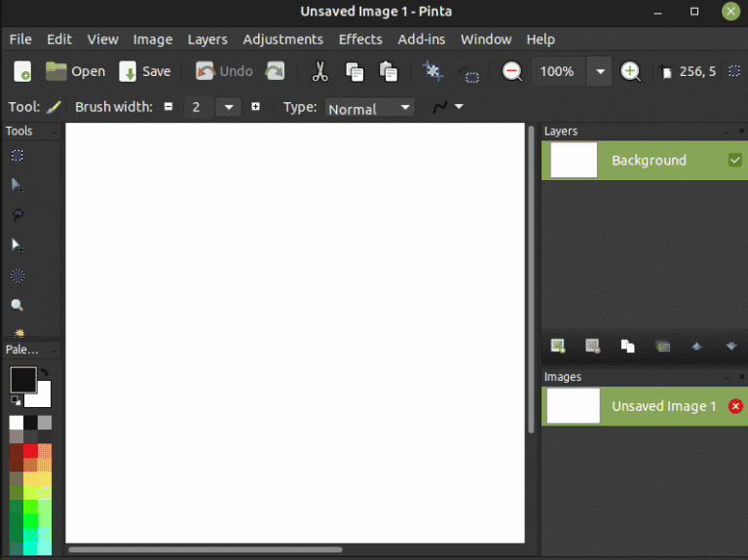This screenshot has width=748, height=560.
Task: Duplicate the current layer
Action: [x=628, y=346]
